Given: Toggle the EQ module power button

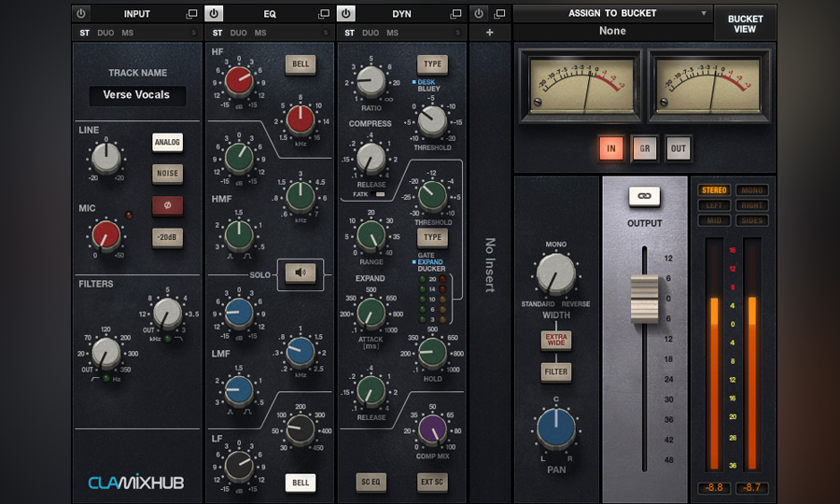Looking at the screenshot, I should click(x=214, y=14).
